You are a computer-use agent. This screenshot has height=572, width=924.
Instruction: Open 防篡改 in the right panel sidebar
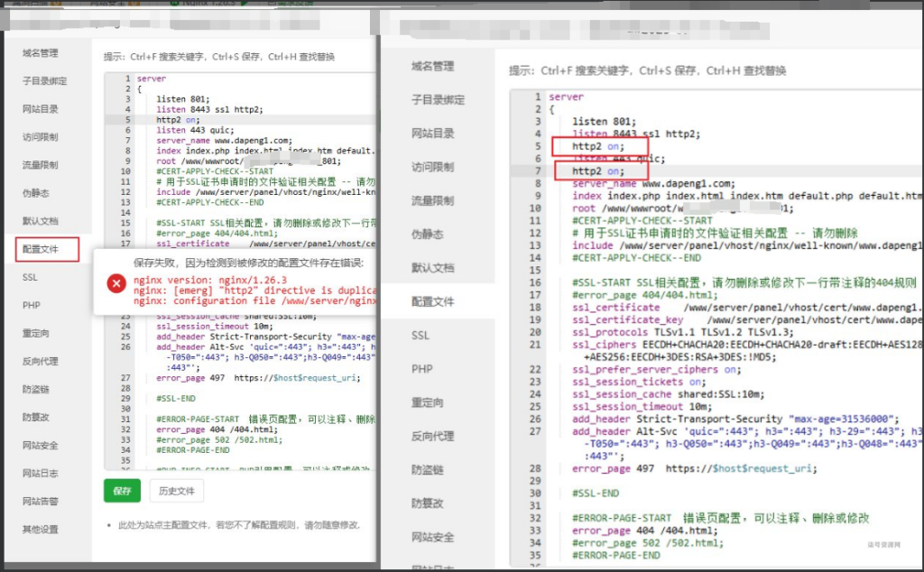[x=428, y=503]
